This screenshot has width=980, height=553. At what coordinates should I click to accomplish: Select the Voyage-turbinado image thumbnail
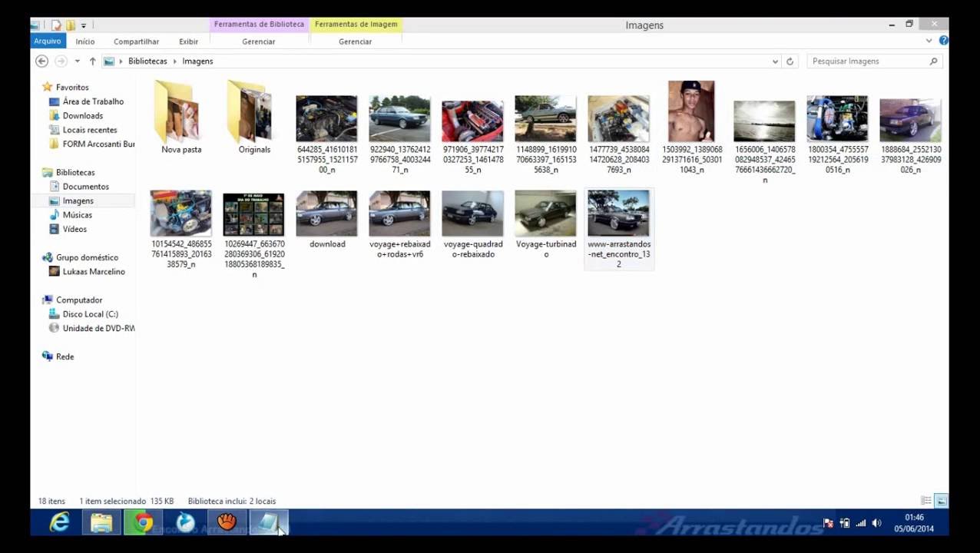(545, 224)
